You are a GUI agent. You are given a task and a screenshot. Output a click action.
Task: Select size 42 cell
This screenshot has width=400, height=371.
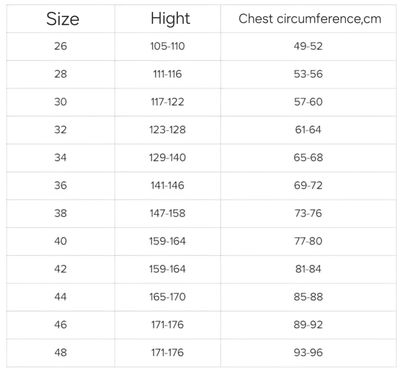(x=61, y=269)
